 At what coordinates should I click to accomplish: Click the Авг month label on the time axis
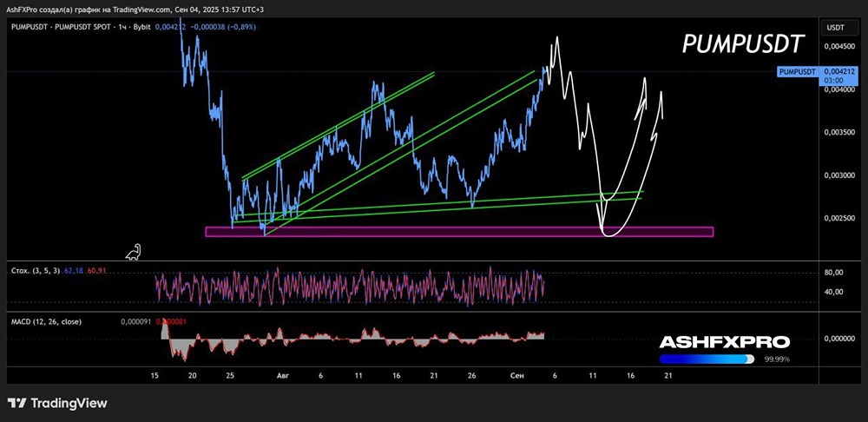point(282,375)
